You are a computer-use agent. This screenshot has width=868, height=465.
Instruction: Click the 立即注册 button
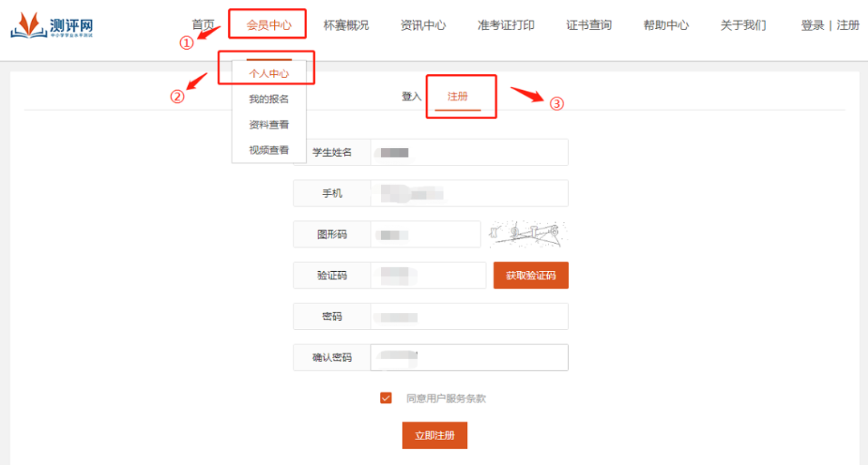[435, 435]
